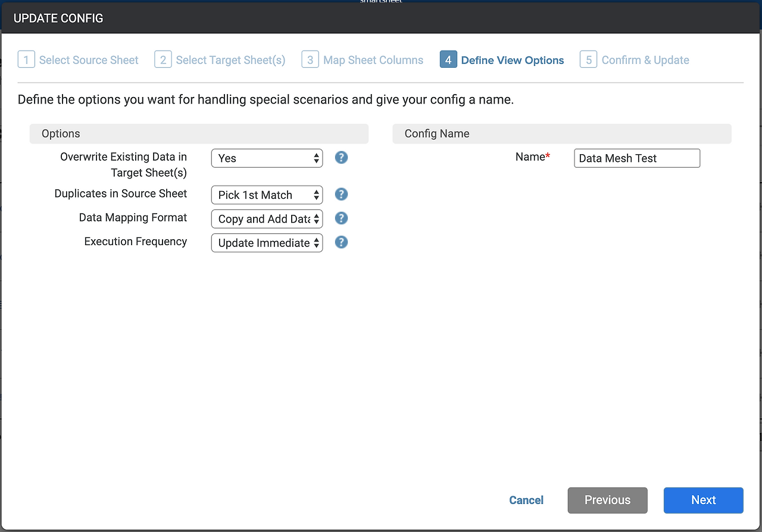The width and height of the screenshot is (762, 532).
Task: Expand the Duplicates in Source Sheet dropdown
Action: pyautogui.click(x=267, y=195)
